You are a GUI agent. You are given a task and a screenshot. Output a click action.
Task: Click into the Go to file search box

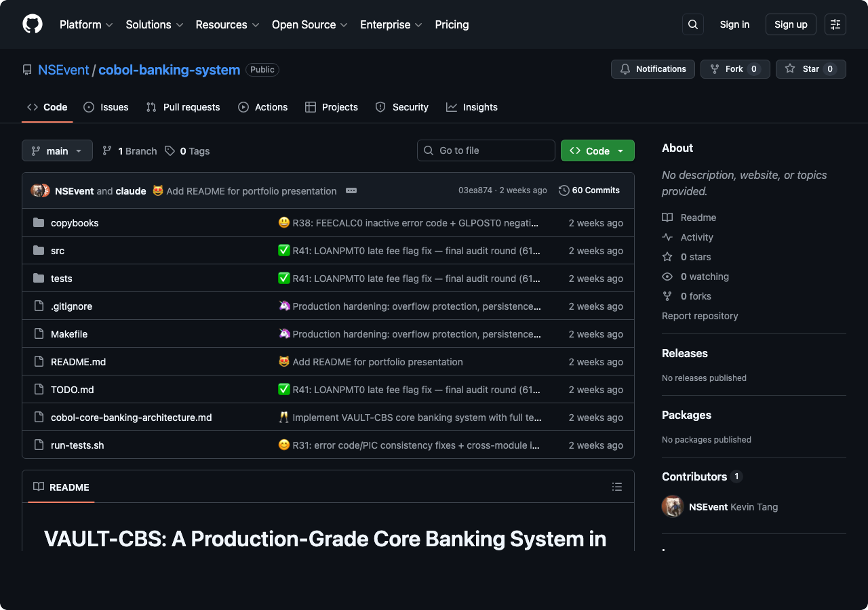(x=486, y=150)
